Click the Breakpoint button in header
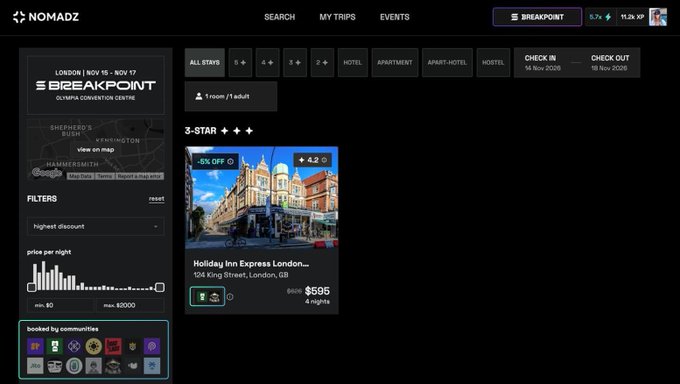Image resolution: width=680 pixels, height=384 pixels. point(537,17)
